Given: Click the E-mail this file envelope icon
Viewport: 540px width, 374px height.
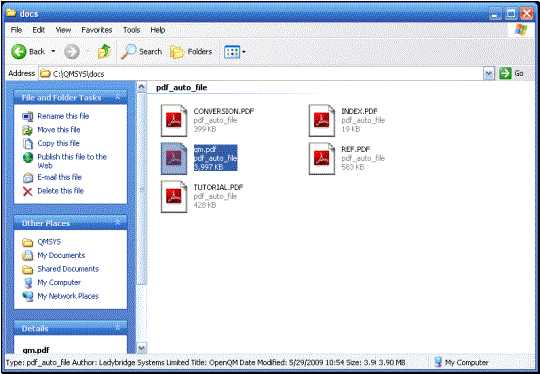Looking at the screenshot, I should point(28,177).
